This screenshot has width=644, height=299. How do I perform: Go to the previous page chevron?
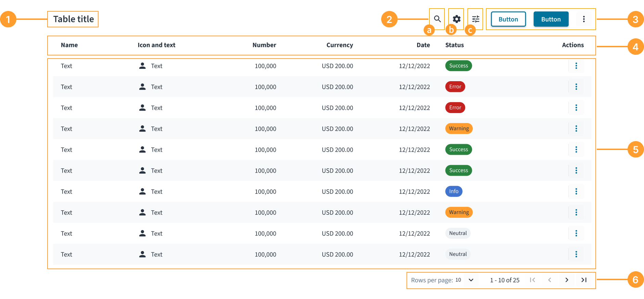coord(550,280)
